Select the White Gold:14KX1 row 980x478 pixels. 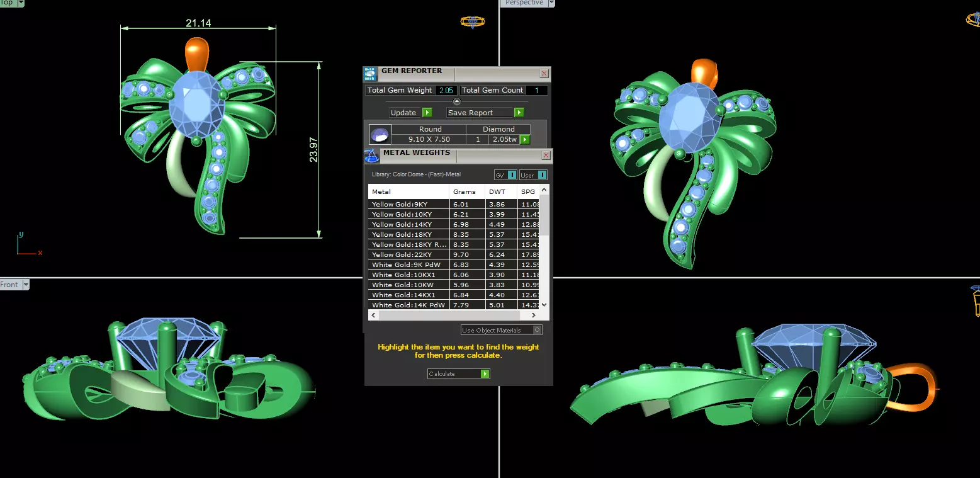point(454,295)
